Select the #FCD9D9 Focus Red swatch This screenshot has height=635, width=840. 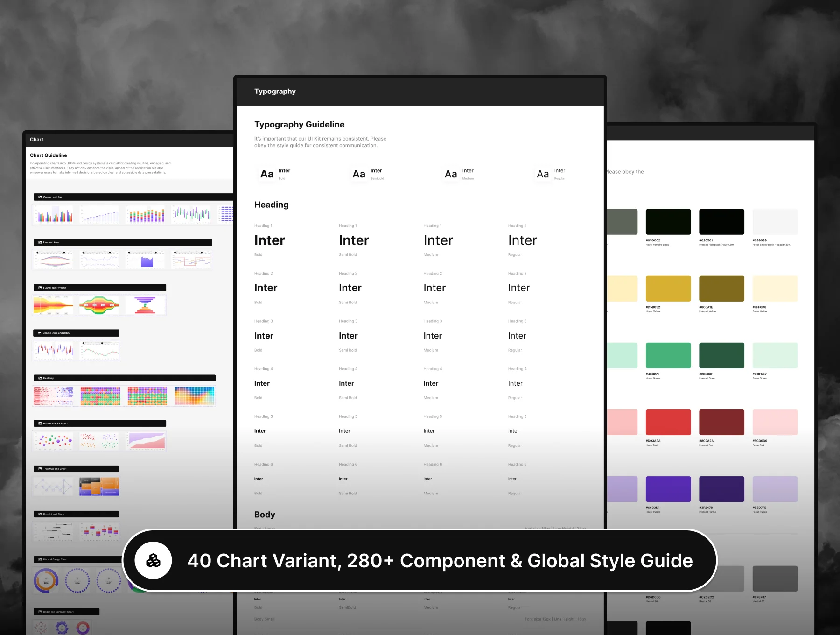(x=775, y=422)
